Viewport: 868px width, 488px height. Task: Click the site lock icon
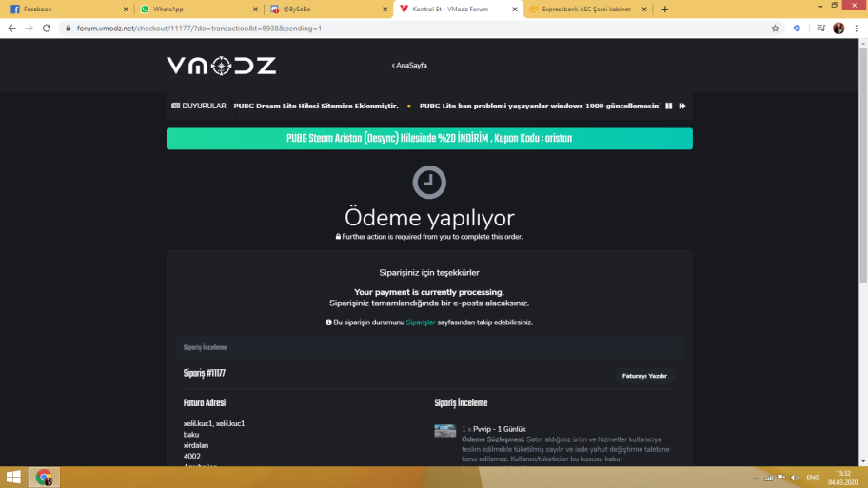[x=69, y=29]
